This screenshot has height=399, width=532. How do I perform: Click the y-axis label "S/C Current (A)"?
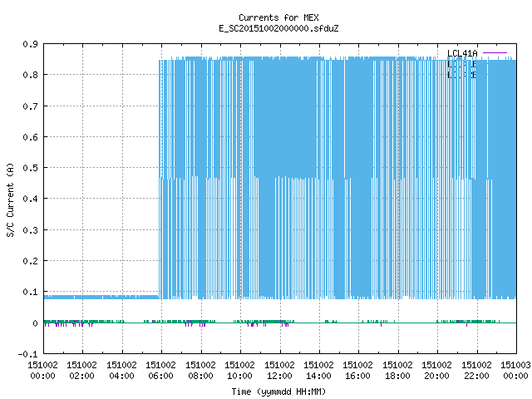point(11,199)
